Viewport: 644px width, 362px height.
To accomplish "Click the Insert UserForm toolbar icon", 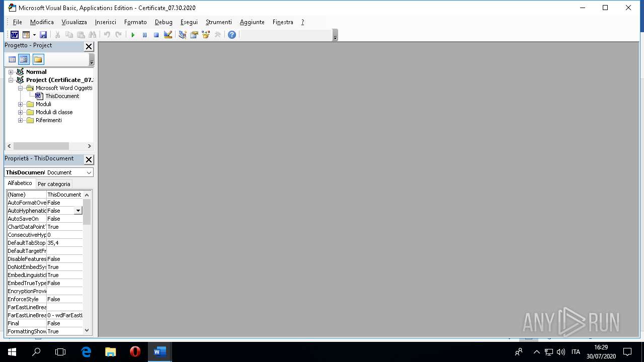I will pyautogui.click(x=26, y=35).
